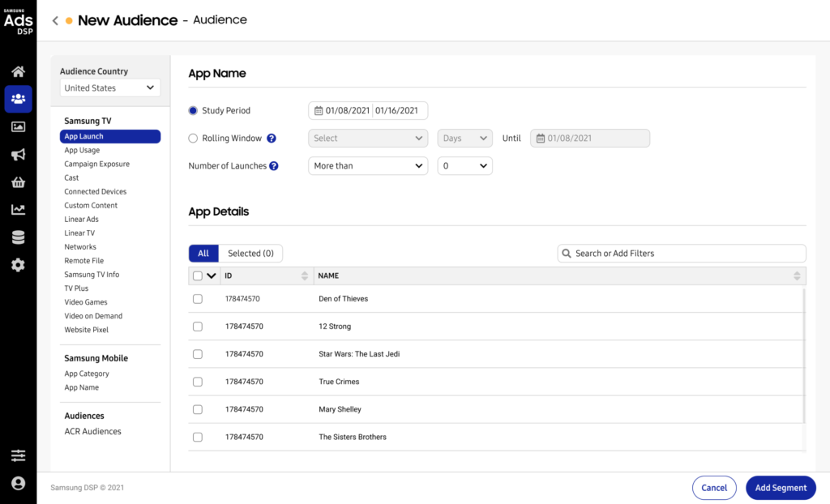Check the Den of Thieves checkbox
Screen dimensions: 830x504
coord(198,299)
